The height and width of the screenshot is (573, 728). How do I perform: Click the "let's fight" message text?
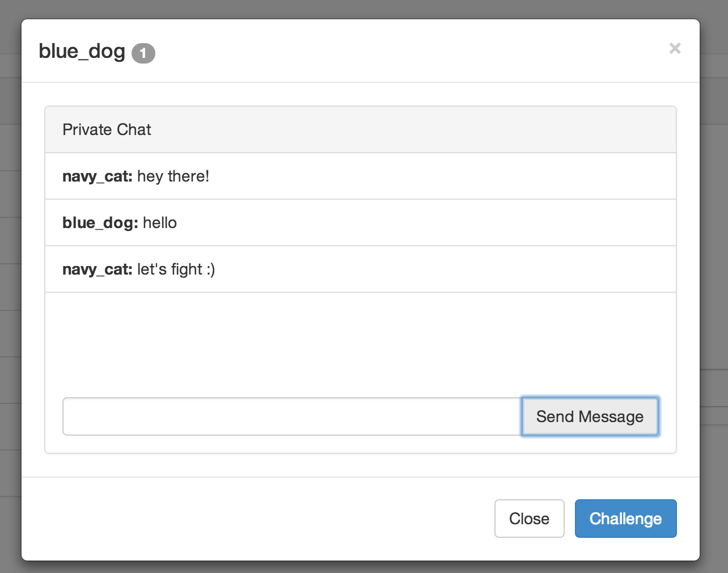170,269
